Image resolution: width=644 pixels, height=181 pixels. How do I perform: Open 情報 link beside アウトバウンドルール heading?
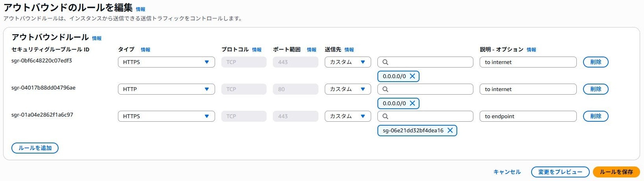[97, 38]
